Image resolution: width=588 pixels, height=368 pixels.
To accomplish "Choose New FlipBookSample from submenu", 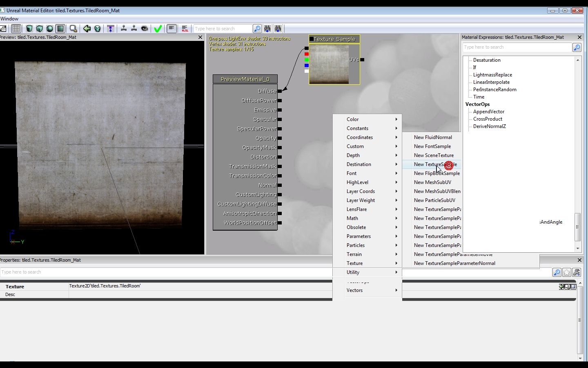I will click(x=432, y=173).
